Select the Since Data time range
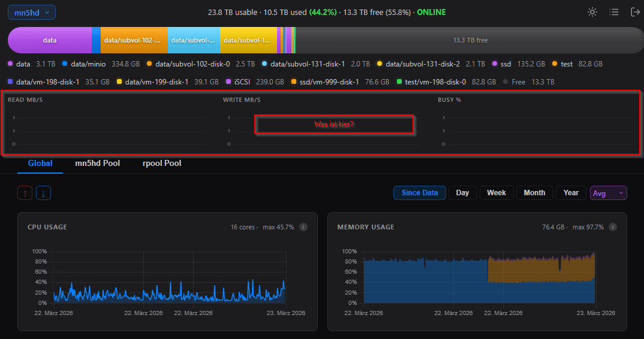The height and width of the screenshot is (339, 644). tap(420, 193)
